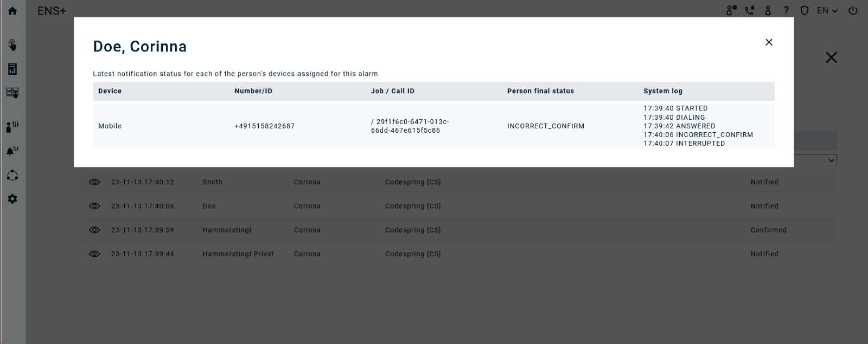Open the building sidebar icon
Screen dimensions: 868x344
[x=12, y=69]
